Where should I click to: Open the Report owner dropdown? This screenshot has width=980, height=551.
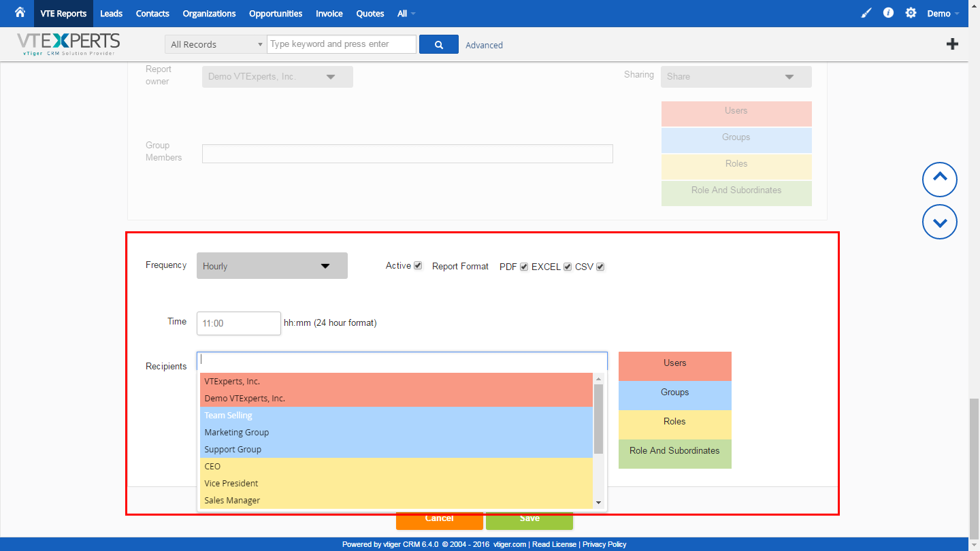click(x=278, y=77)
